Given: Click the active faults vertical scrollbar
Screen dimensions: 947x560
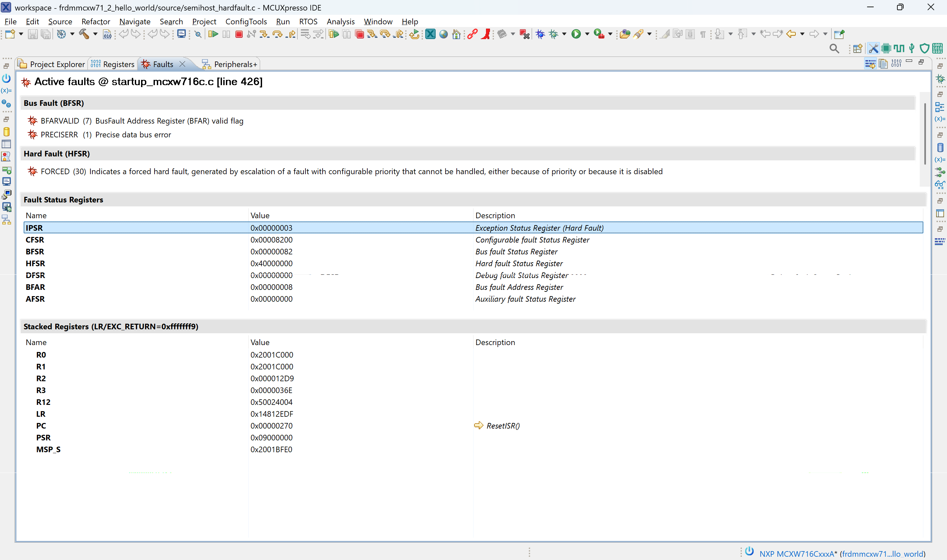Looking at the screenshot, I should point(925,134).
